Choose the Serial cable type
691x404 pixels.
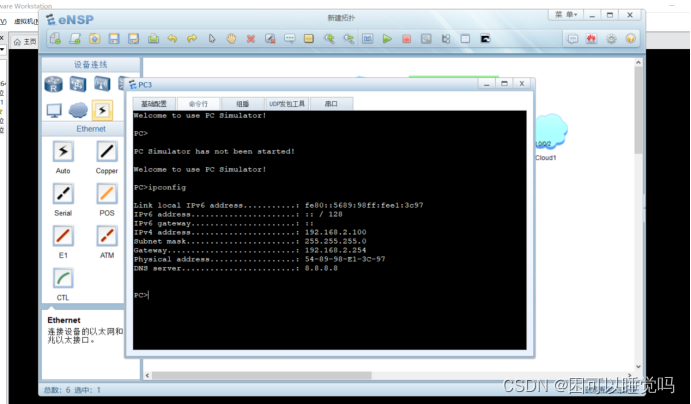tap(63, 194)
